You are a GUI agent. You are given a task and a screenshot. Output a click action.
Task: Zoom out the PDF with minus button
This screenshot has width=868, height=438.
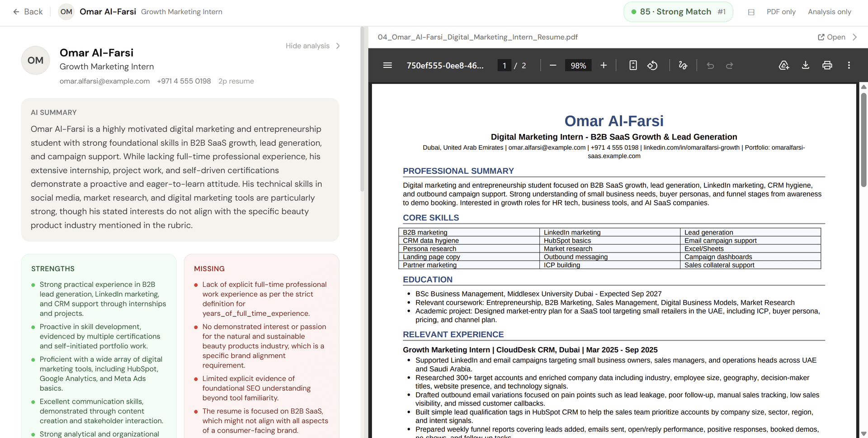(x=553, y=66)
